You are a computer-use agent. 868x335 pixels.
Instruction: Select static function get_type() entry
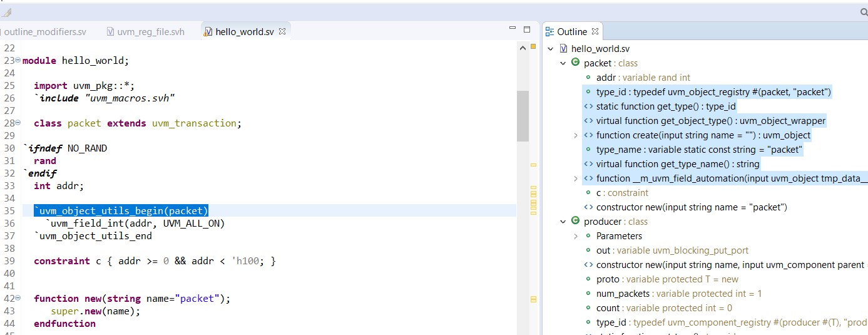[666, 106]
